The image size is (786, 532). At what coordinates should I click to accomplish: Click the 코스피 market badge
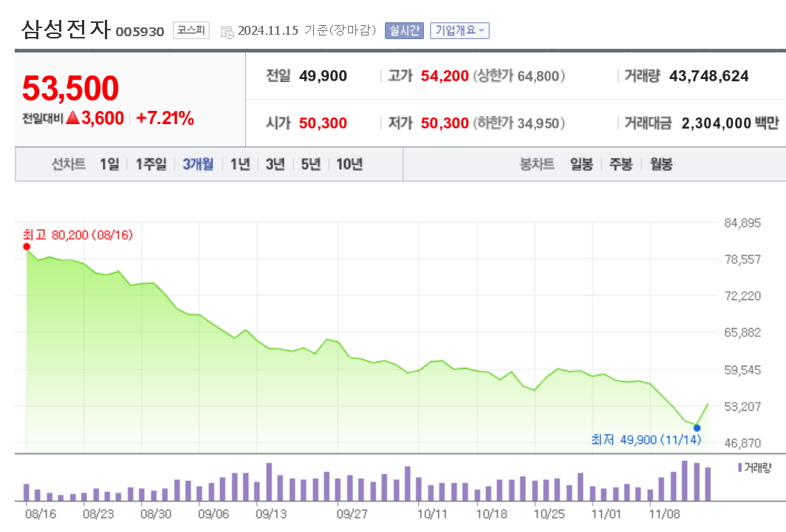click(191, 30)
